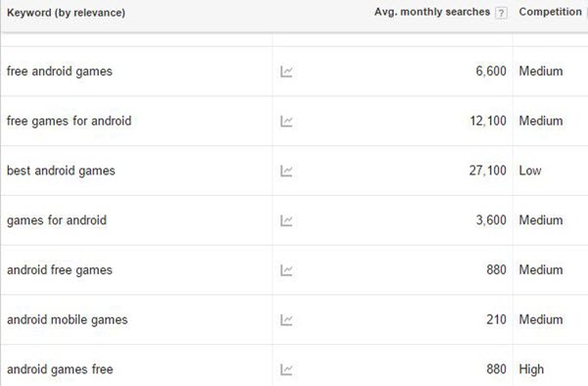The height and width of the screenshot is (386, 588).
Task: Click the help icon beside Avg. monthly searches
Action: 501,13
